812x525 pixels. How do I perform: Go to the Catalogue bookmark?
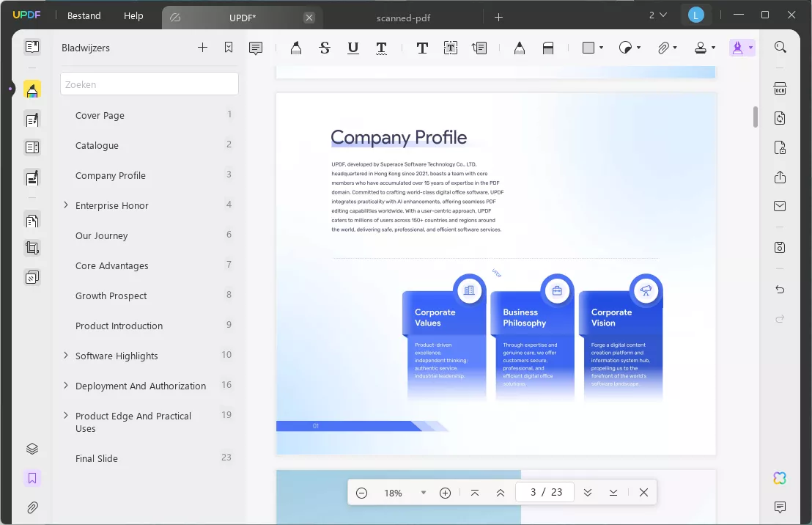pos(97,146)
